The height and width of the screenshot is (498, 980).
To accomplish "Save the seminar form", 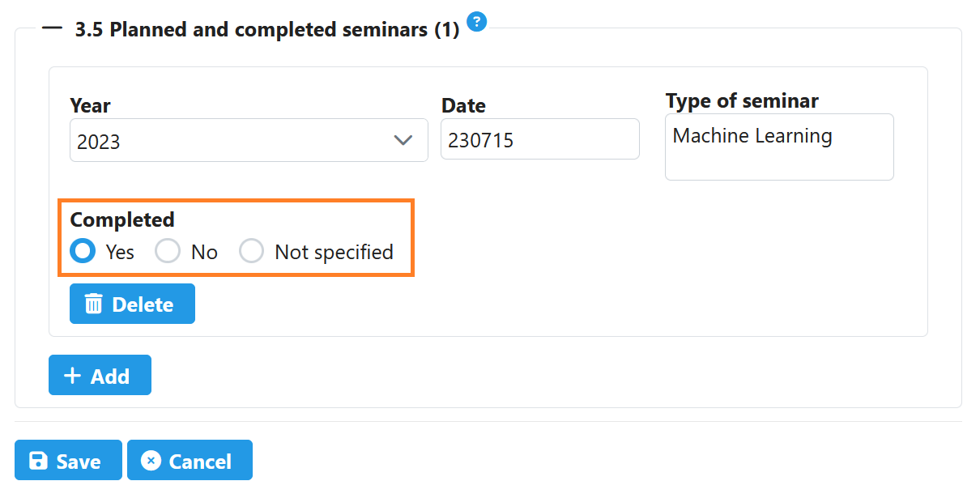I will click(68, 460).
